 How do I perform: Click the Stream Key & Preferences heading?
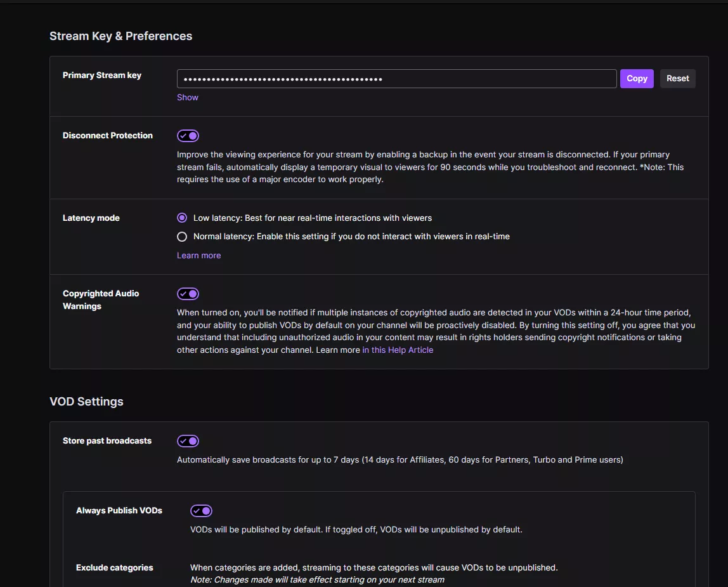(x=120, y=36)
